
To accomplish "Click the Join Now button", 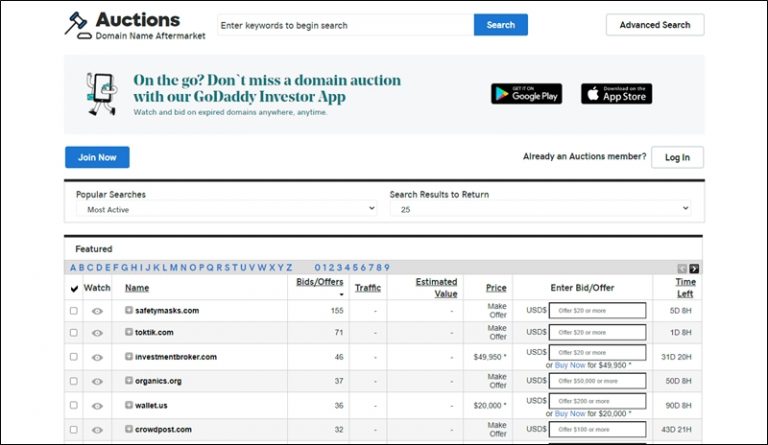I will coord(97,157).
